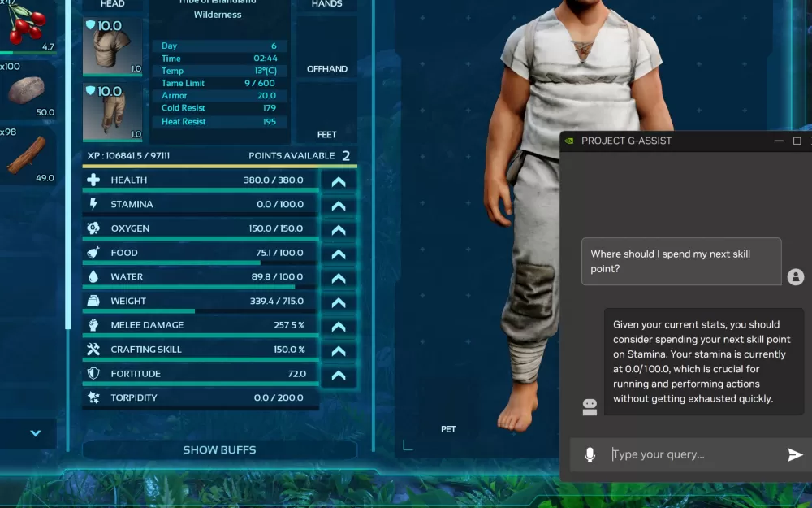812x508 pixels.
Task: Click the Head slot label
Action: click(x=112, y=4)
